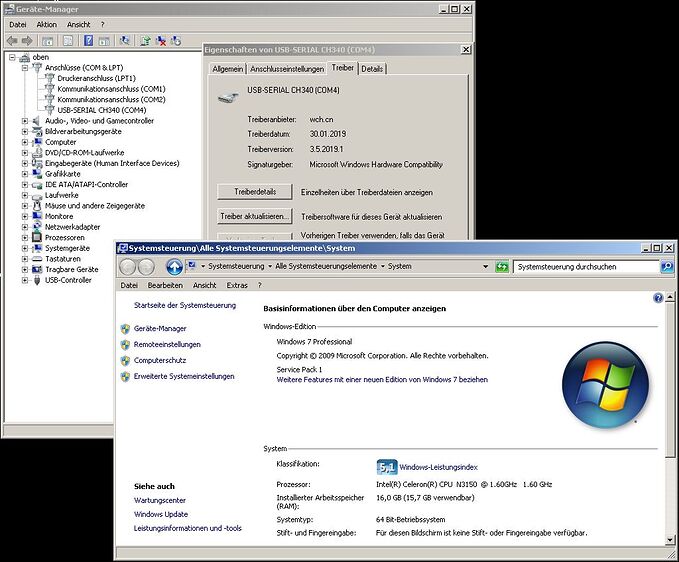
Task: Open the Windows Update link
Action: pos(161,514)
